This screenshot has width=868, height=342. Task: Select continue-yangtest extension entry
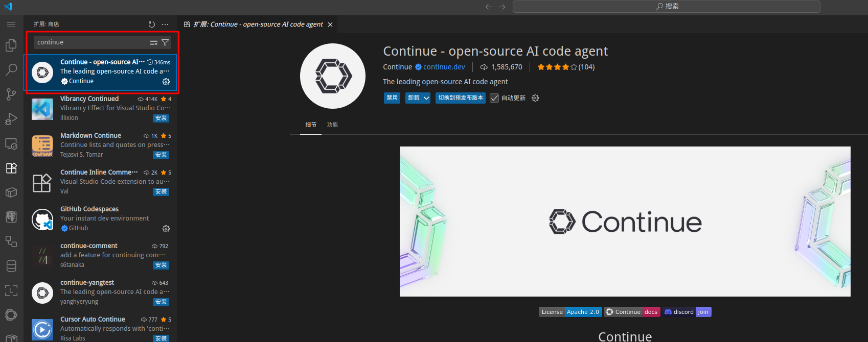point(100,292)
